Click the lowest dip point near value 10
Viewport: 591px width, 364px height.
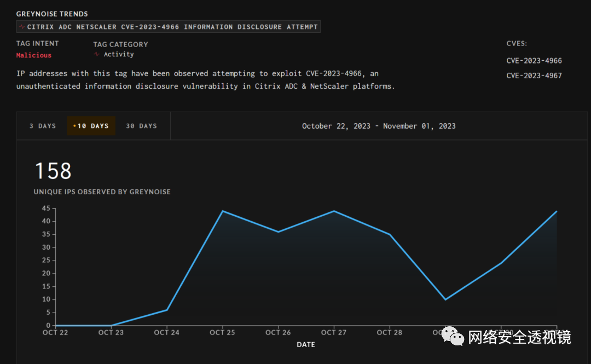click(445, 299)
